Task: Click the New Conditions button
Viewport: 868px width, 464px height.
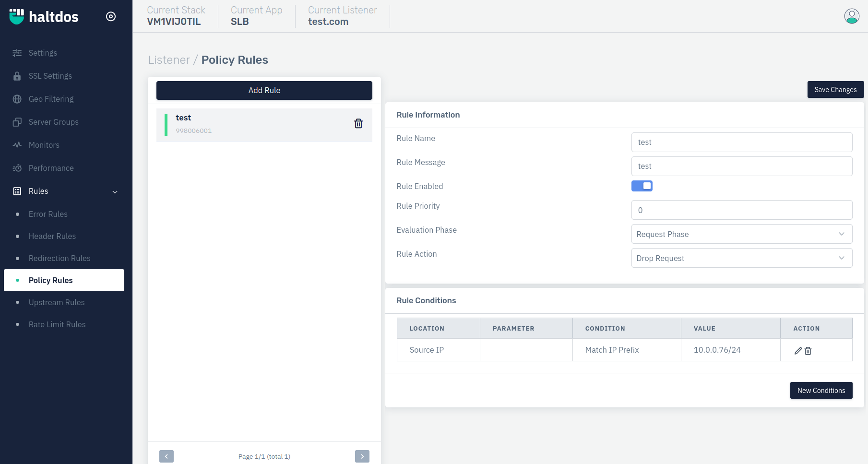Action: click(x=821, y=391)
